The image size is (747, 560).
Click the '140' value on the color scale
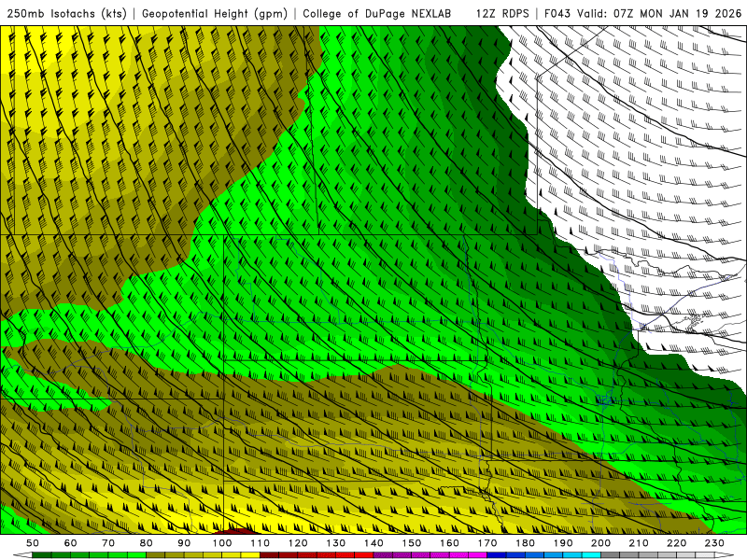(x=374, y=543)
